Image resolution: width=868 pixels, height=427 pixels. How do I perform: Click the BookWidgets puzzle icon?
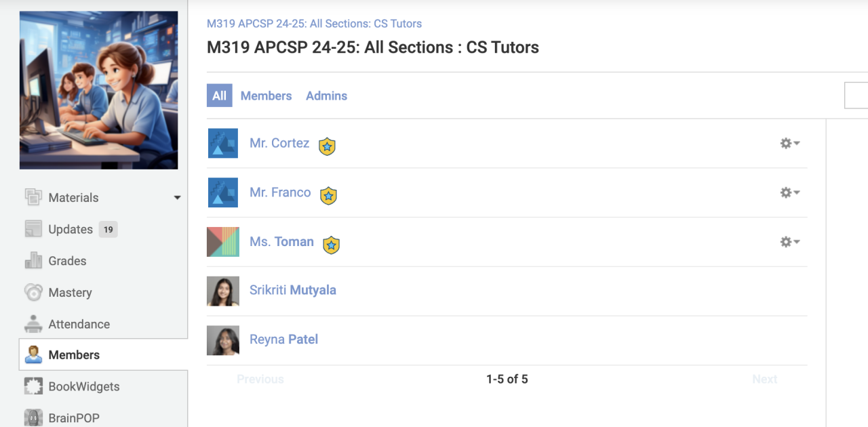click(x=33, y=386)
